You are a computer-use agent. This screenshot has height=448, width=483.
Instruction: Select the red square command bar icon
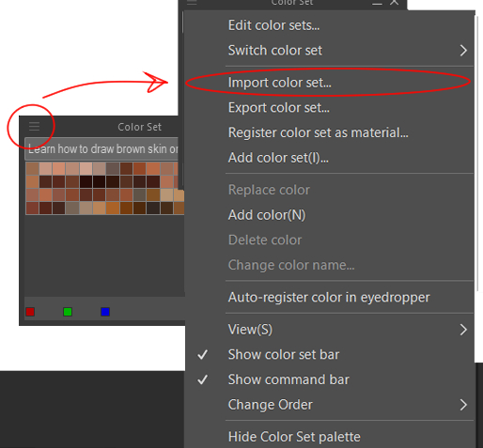[30, 312]
